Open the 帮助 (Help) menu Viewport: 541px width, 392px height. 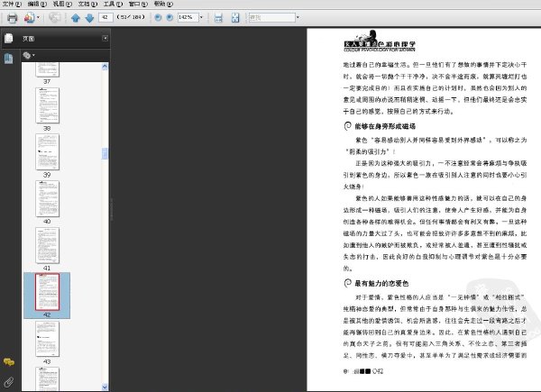(163, 4)
